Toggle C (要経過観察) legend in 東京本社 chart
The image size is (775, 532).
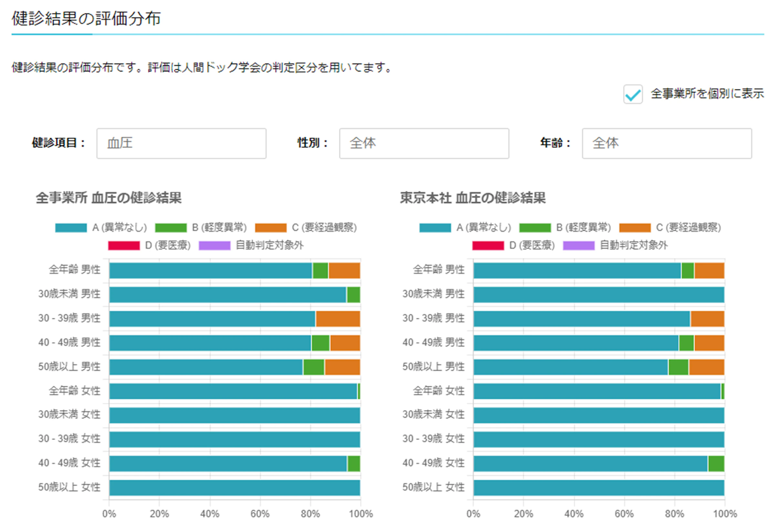coord(670,228)
